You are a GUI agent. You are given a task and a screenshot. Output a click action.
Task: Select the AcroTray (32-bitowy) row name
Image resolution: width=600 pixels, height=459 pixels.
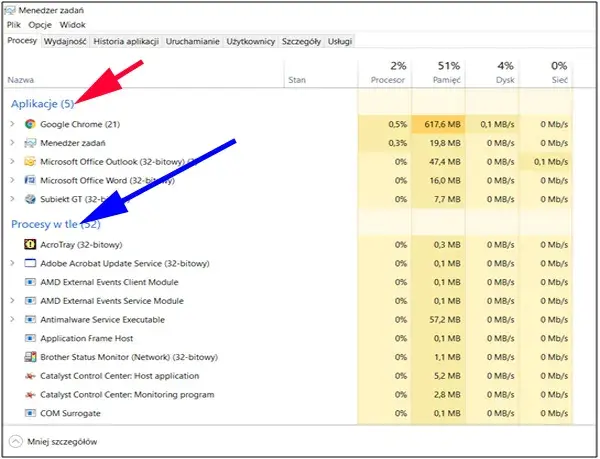[81, 245]
